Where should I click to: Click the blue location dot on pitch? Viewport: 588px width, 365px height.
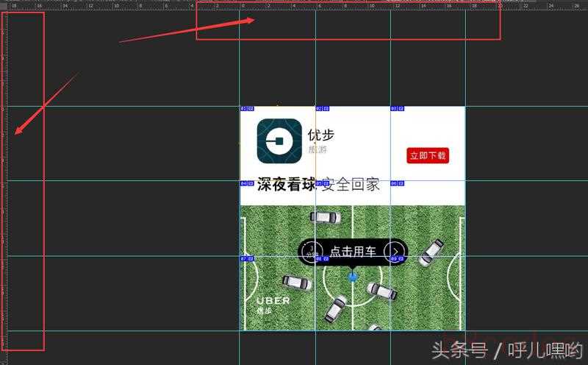pos(352,277)
